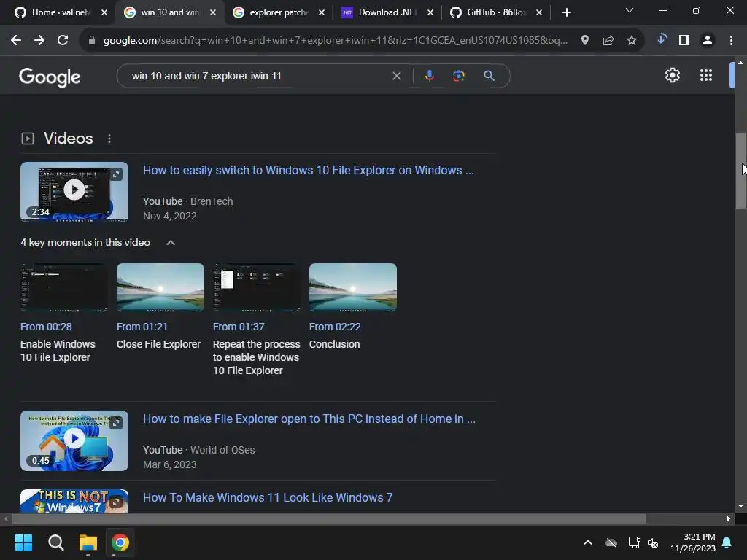Click the display/network tray icon
The width and height of the screenshot is (747, 560).
coord(634,542)
